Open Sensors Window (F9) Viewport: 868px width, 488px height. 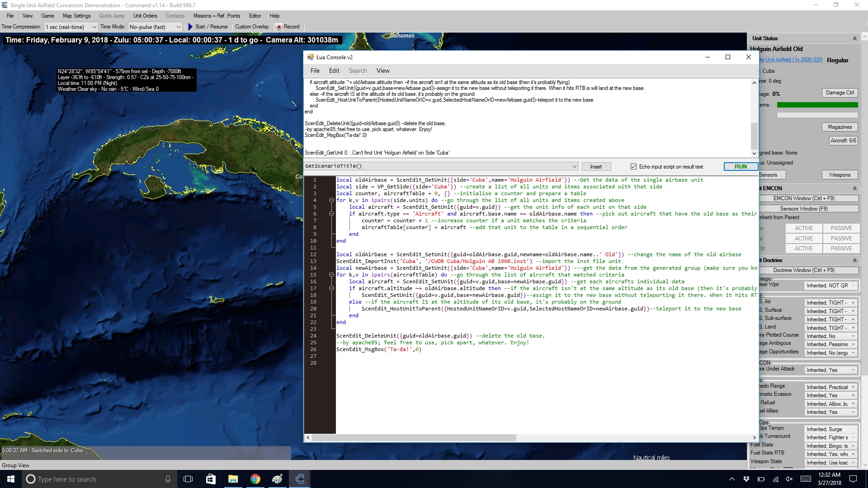click(809, 209)
